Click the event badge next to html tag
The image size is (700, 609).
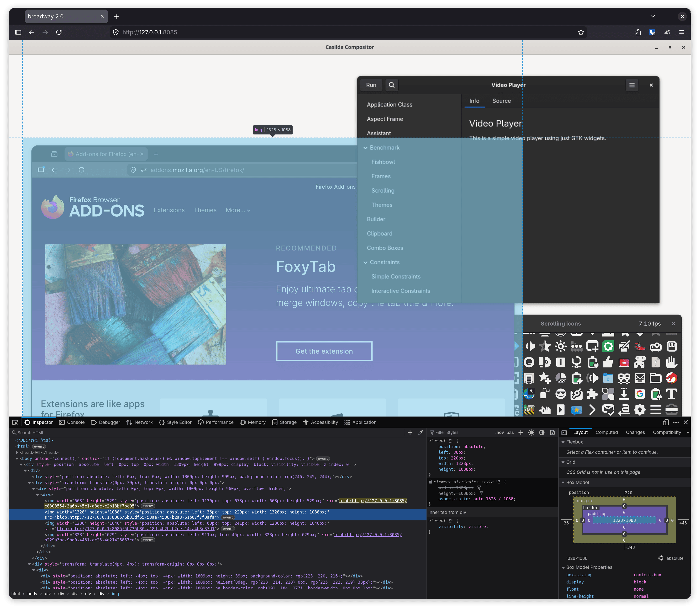pos(39,447)
